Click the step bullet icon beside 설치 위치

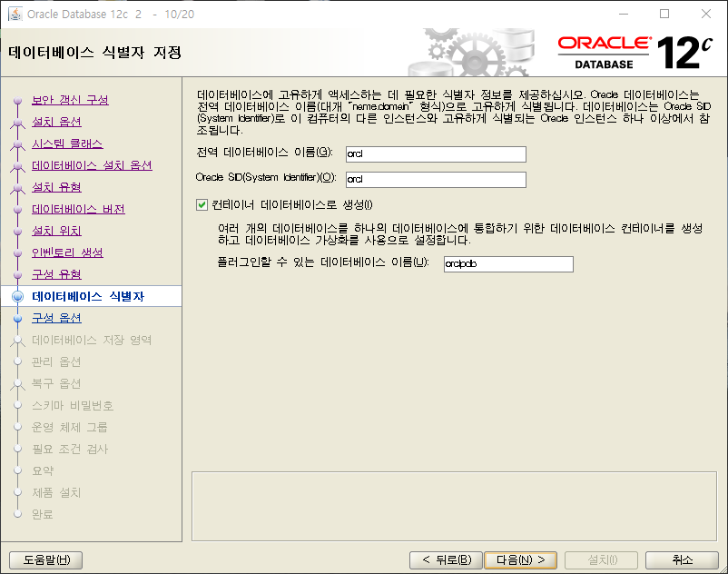point(17,232)
